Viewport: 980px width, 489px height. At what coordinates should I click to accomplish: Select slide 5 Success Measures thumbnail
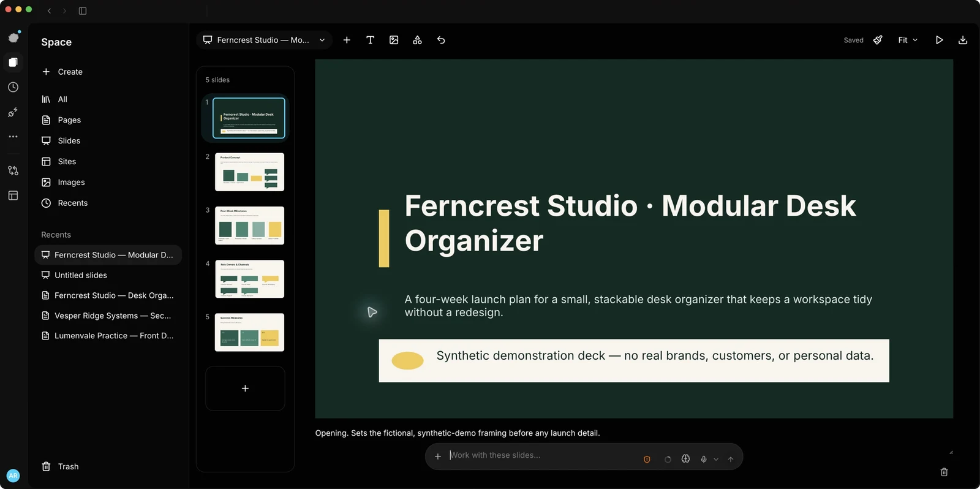(x=249, y=332)
